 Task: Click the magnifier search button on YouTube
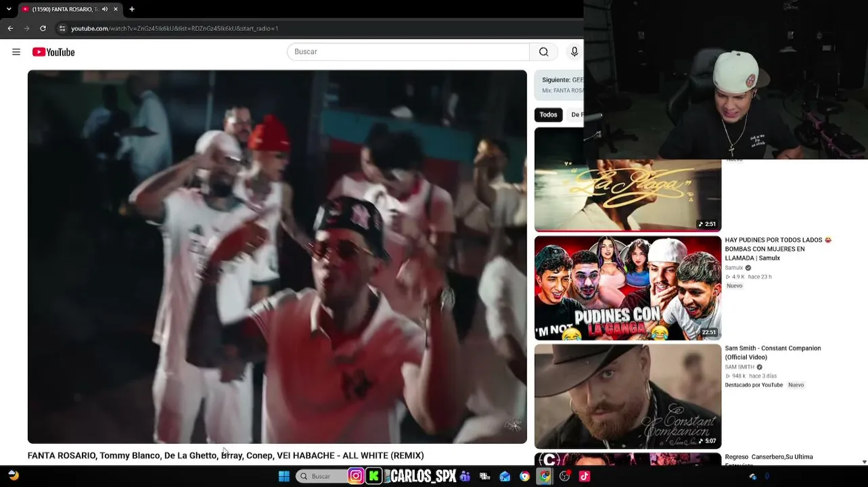tap(543, 52)
